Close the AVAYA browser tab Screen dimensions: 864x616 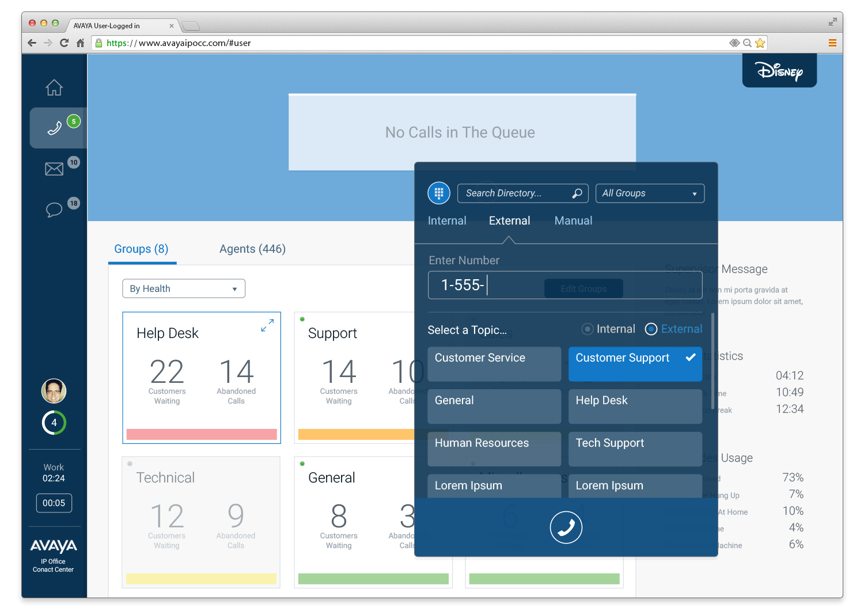pos(171,26)
